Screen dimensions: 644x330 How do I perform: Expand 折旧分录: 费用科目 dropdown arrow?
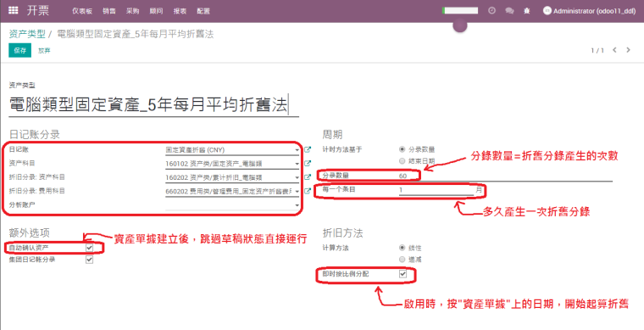[297, 192]
